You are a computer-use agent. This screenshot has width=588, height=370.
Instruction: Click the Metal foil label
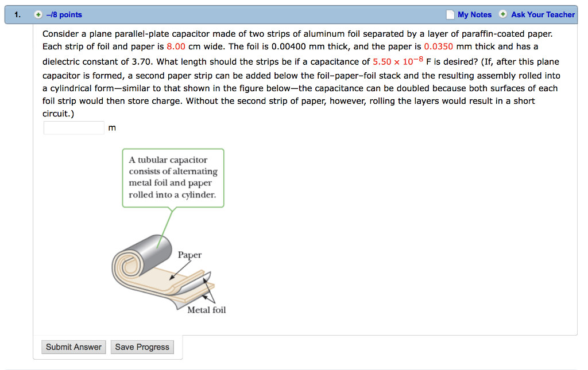coord(206,309)
